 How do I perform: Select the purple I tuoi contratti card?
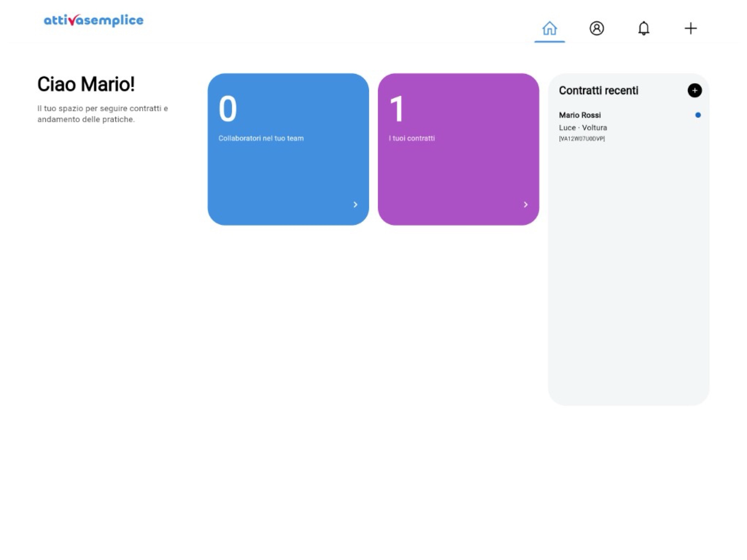pos(458,149)
